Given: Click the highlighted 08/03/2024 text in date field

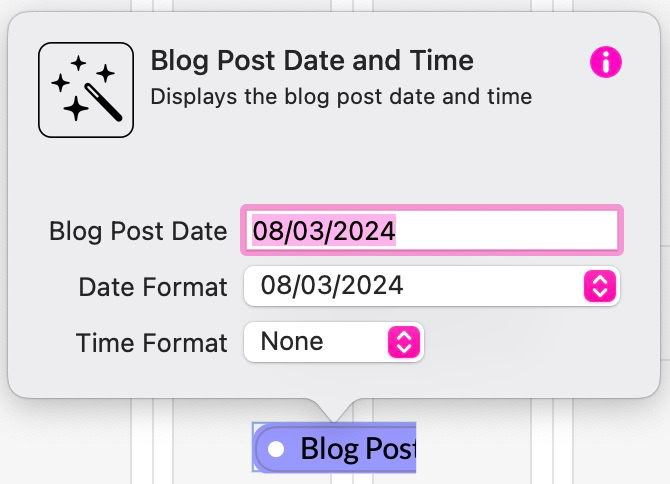Looking at the screenshot, I should 323,231.
